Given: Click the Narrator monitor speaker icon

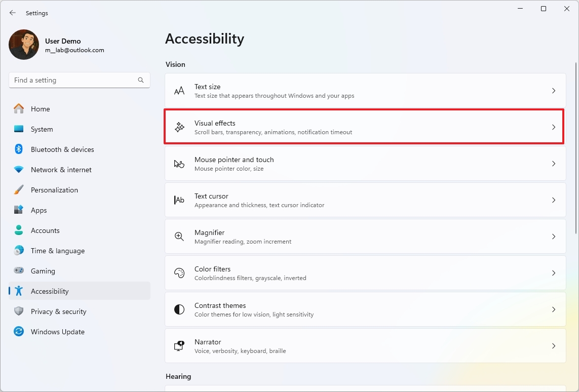Looking at the screenshot, I should (x=179, y=346).
